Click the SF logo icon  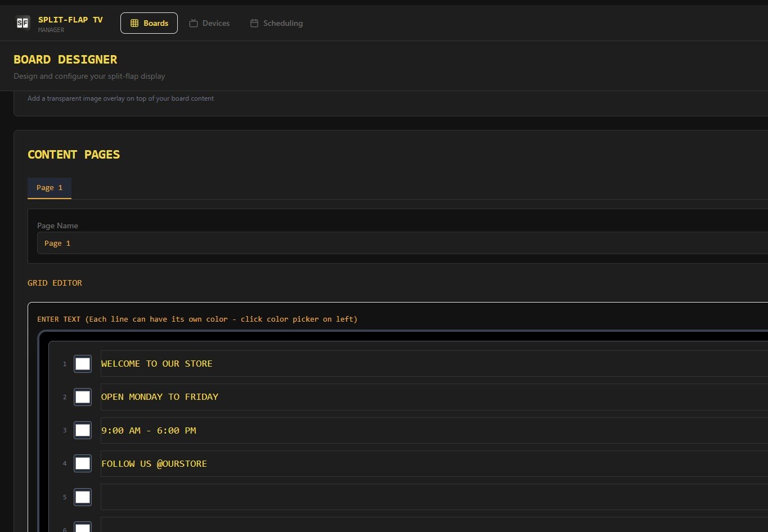pos(23,23)
